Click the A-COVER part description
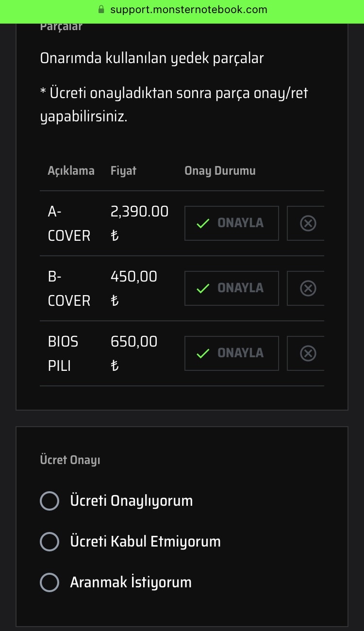Image resolution: width=364 pixels, height=631 pixels. click(69, 224)
